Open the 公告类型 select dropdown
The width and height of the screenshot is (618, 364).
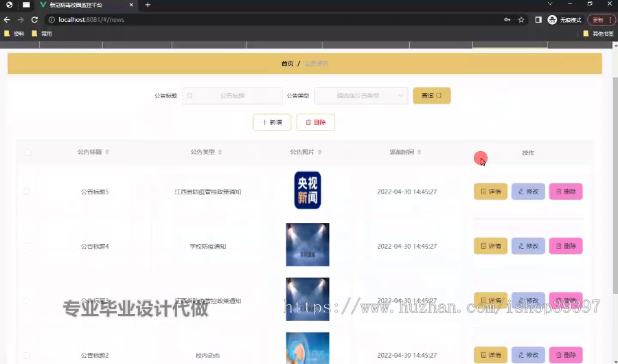coord(361,95)
